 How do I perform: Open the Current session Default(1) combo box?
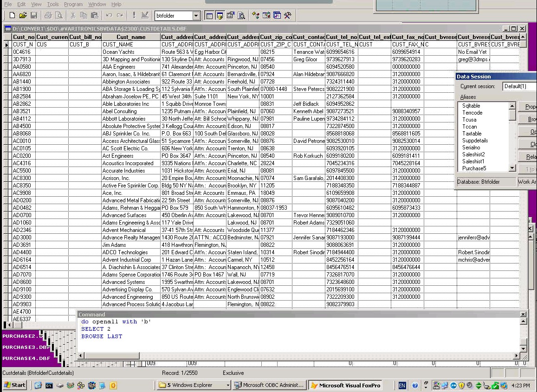[x=519, y=86]
